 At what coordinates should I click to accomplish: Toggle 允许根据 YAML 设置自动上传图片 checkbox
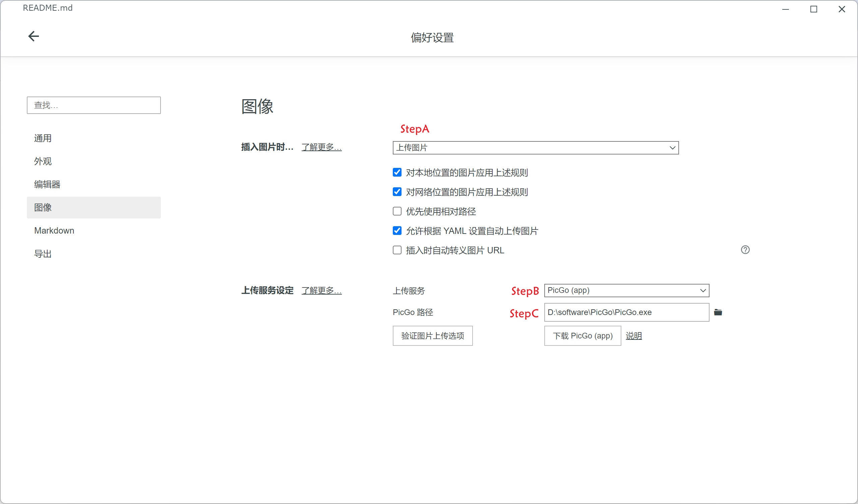coord(397,231)
